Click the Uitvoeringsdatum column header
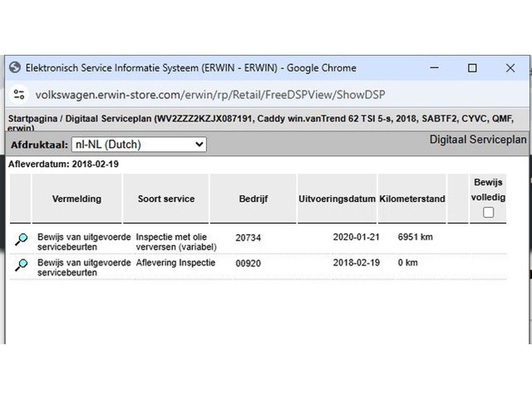This screenshot has width=532, height=399. click(337, 199)
